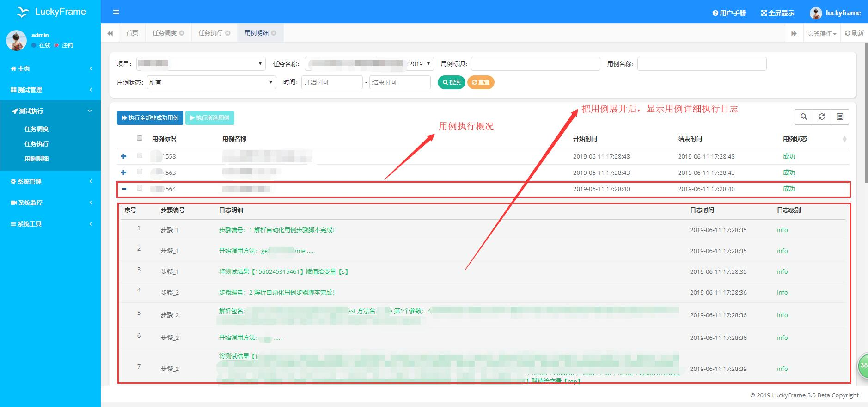
Task: Open the 页签操作 dropdown
Action: [822, 33]
